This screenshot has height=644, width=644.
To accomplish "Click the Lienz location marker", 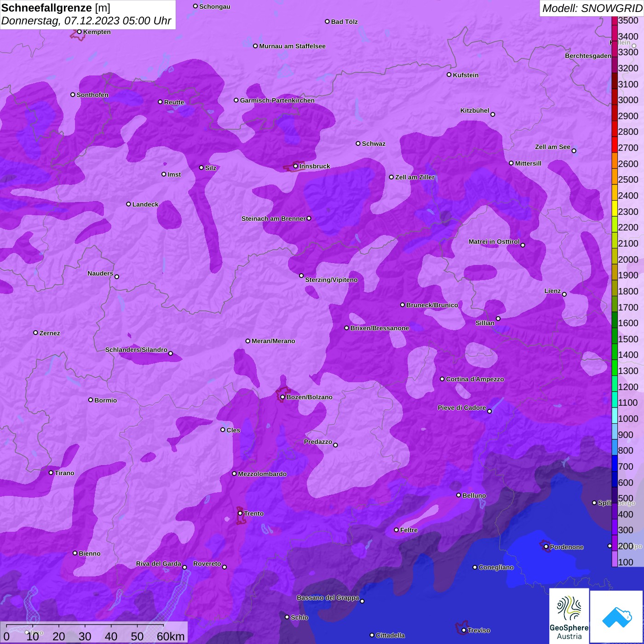I will (x=564, y=294).
